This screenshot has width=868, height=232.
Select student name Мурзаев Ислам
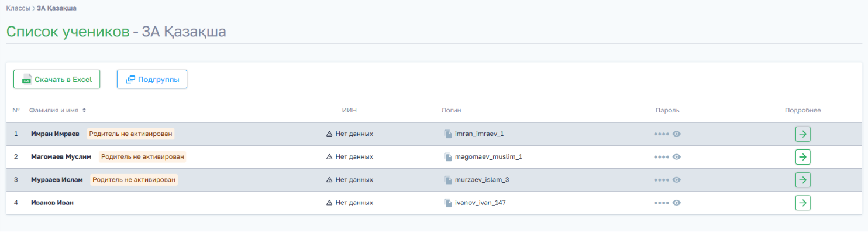[x=57, y=180]
